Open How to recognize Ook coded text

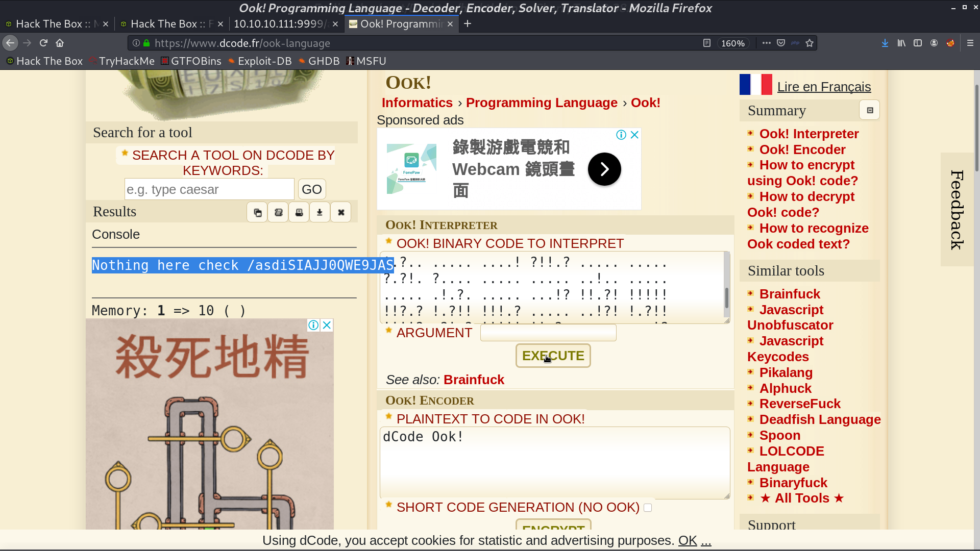808,236
